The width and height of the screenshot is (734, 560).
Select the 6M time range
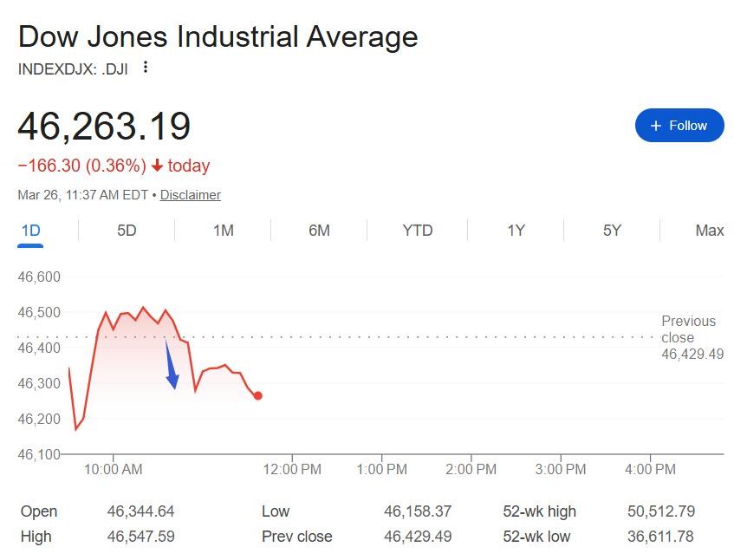point(319,231)
